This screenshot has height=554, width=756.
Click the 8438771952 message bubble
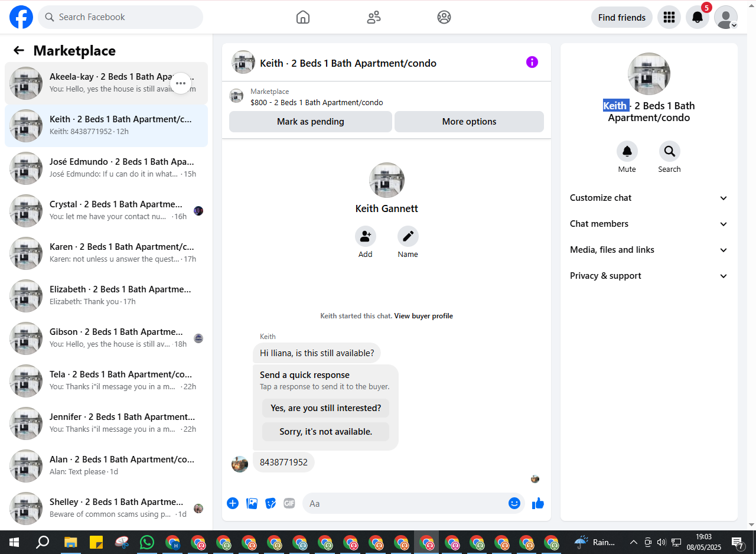(283, 462)
